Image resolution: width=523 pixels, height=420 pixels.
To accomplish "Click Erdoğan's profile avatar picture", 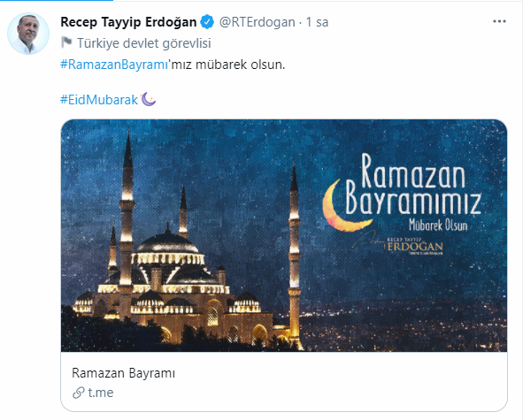I will (28, 34).
